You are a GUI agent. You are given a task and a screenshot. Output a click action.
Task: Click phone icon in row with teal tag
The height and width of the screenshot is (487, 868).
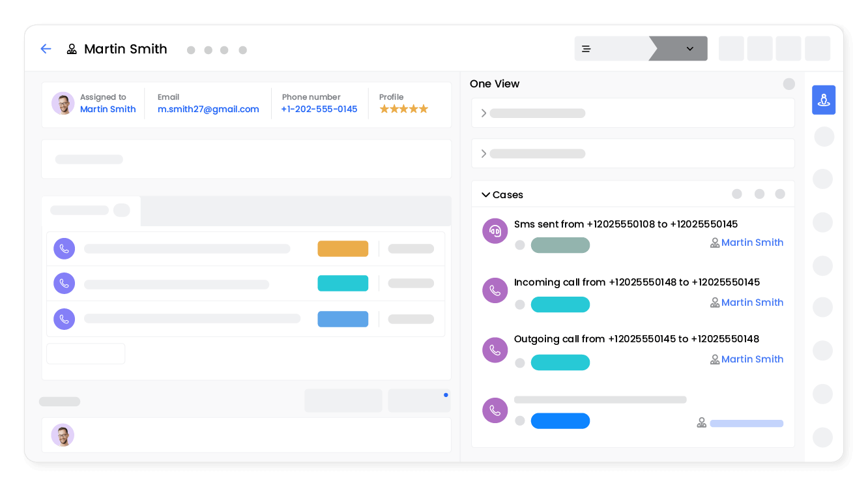point(64,284)
